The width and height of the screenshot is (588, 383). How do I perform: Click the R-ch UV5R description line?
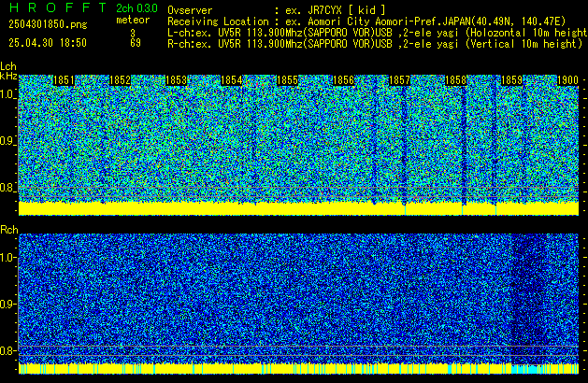coord(375,44)
